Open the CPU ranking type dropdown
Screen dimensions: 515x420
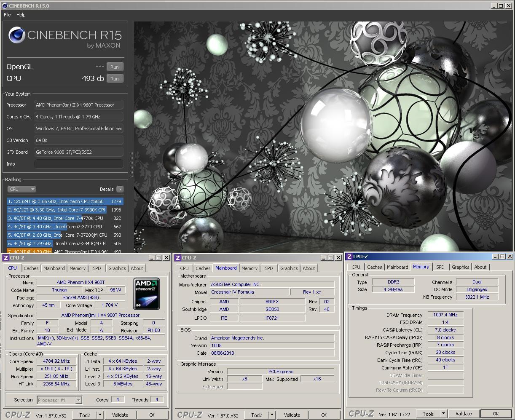[21, 189]
